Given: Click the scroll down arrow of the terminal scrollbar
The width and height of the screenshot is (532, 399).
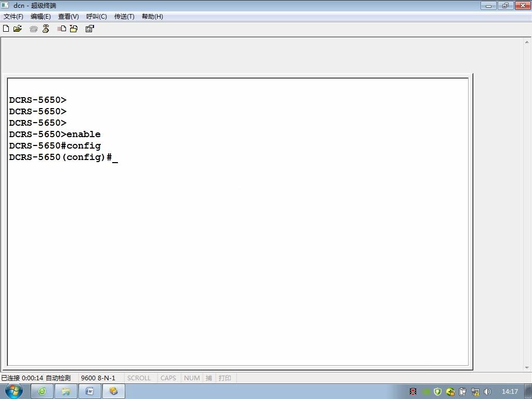Looking at the screenshot, I should 527,367.
